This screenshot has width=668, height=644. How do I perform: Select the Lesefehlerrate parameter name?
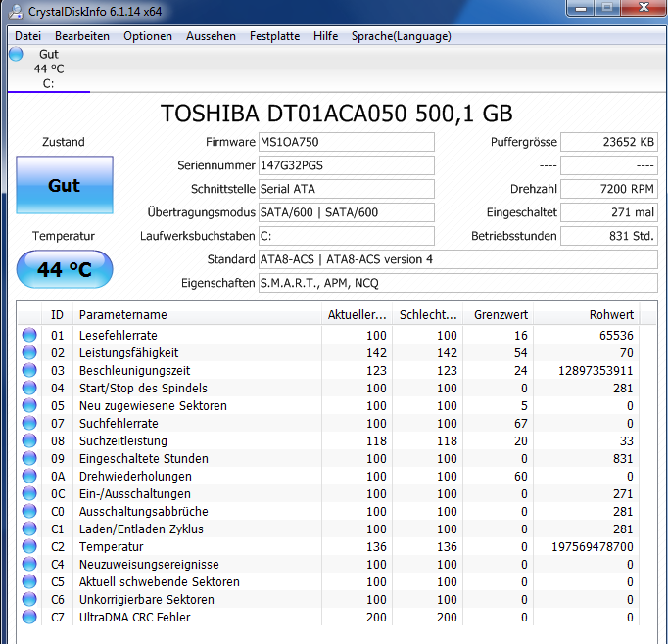click(118, 336)
